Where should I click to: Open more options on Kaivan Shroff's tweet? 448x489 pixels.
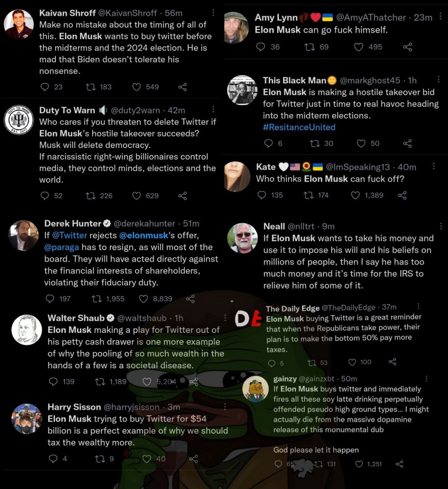213,13
